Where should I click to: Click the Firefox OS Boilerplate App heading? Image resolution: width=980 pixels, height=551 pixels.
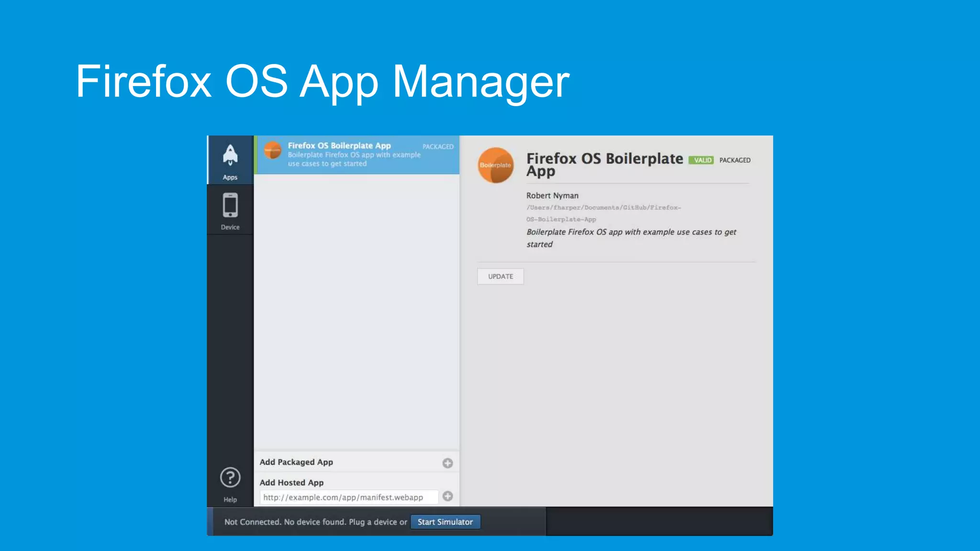pyautogui.click(x=605, y=165)
